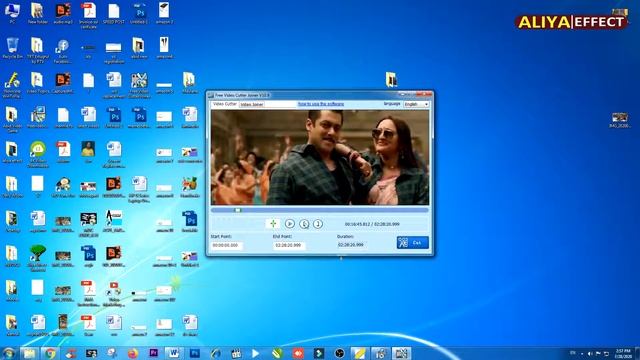This screenshot has height=360, width=640.
Task: Click the video seek bar handle
Action: click(238, 210)
